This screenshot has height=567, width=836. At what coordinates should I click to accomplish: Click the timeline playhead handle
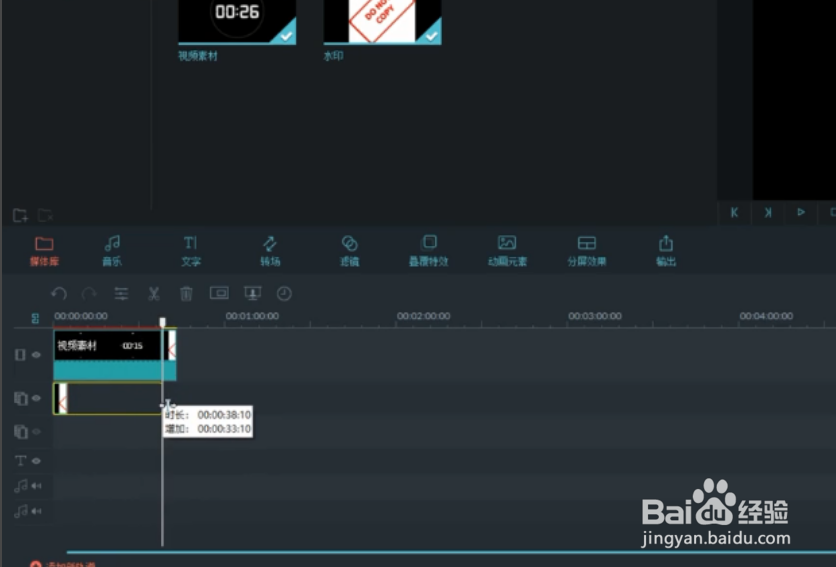pyautogui.click(x=163, y=322)
